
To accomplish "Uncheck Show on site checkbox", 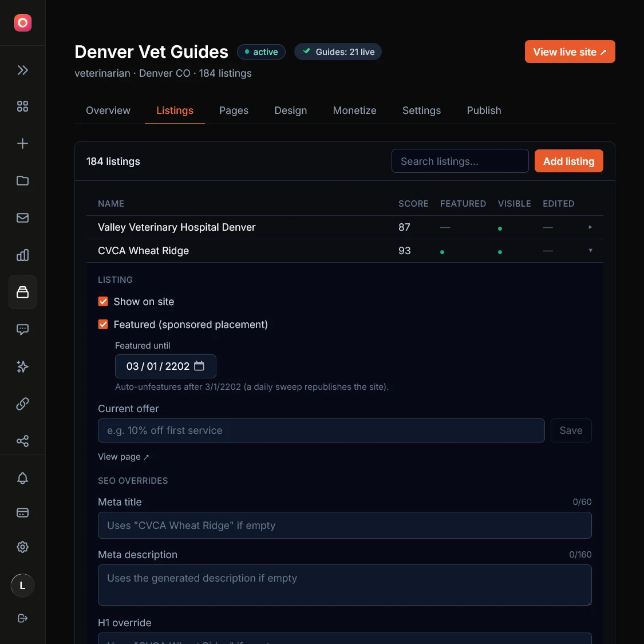I will click(x=103, y=302).
